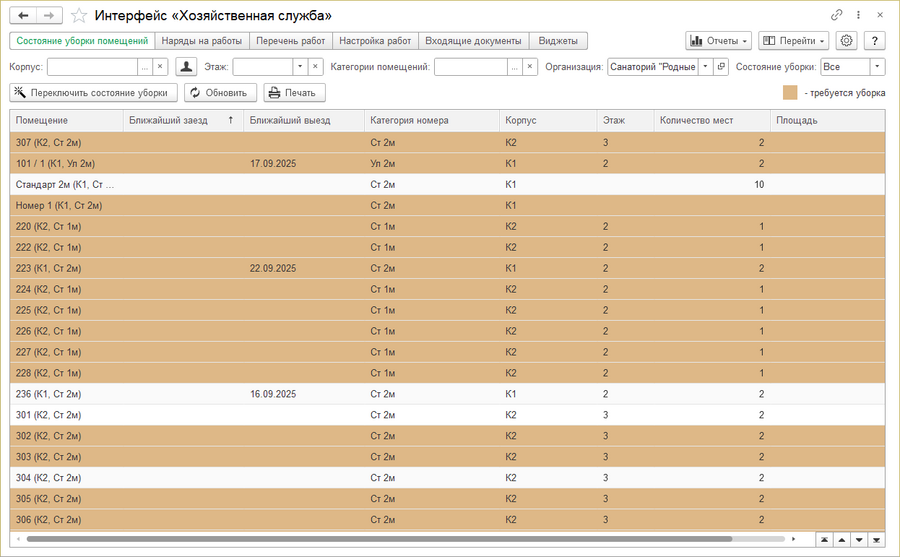Open help with the question mark button
The width and height of the screenshot is (900, 557).
[x=874, y=41]
